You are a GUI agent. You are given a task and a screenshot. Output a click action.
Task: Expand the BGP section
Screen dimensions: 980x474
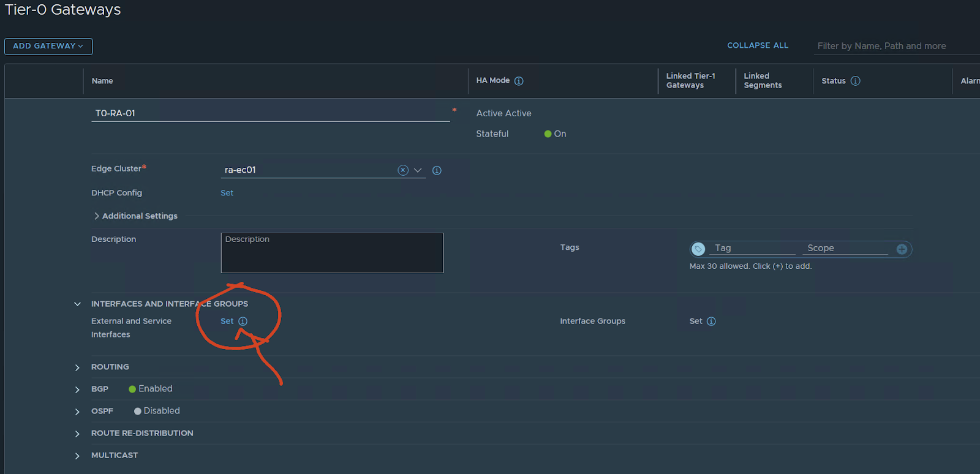click(77, 389)
